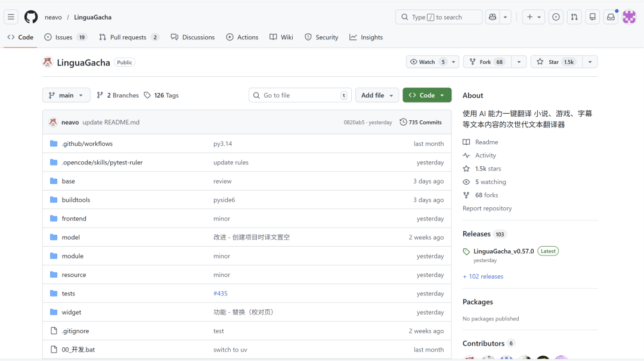Expand the main branch selector dropdown

pos(66,95)
